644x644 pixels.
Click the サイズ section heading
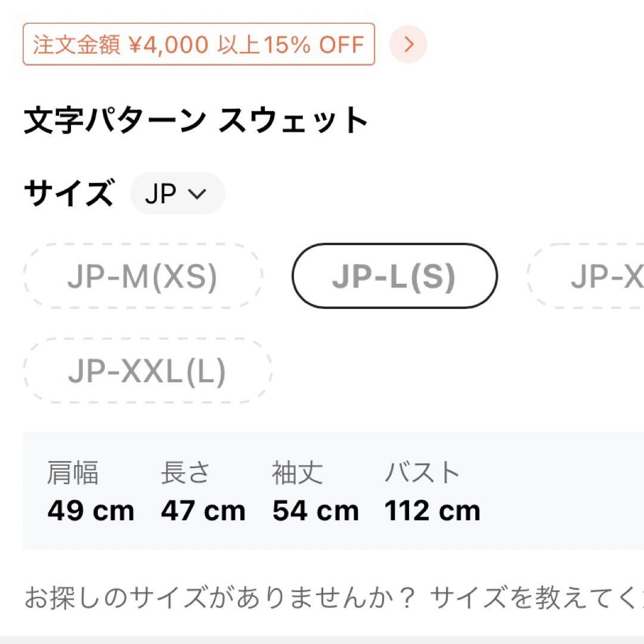(x=69, y=193)
